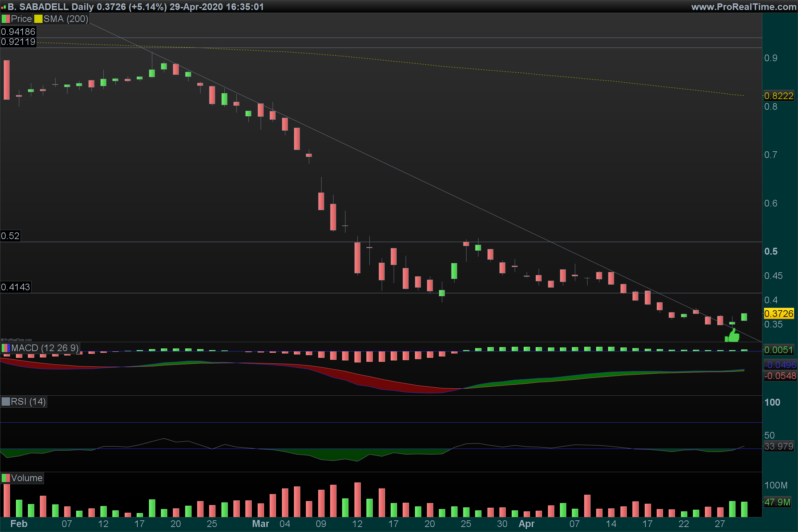The image size is (798, 532).
Task: Click the yellow 0.3726 current price tag
Action: pyautogui.click(x=779, y=314)
